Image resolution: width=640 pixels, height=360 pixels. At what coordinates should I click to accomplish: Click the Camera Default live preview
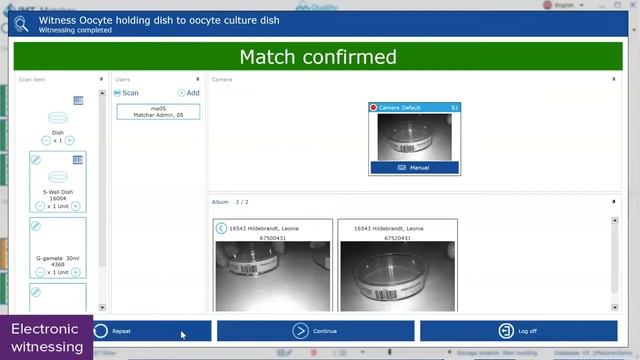click(x=415, y=137)
